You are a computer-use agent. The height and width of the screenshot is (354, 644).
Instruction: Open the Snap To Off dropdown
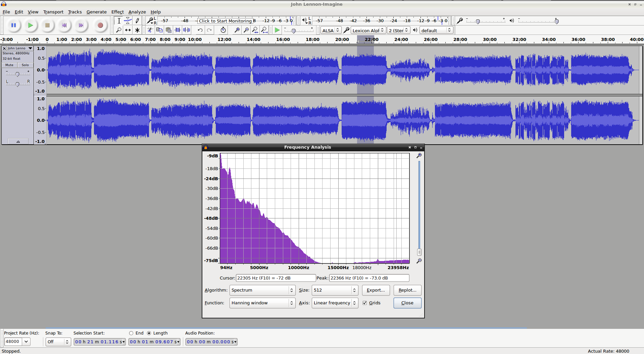click(x=58, y=342)
